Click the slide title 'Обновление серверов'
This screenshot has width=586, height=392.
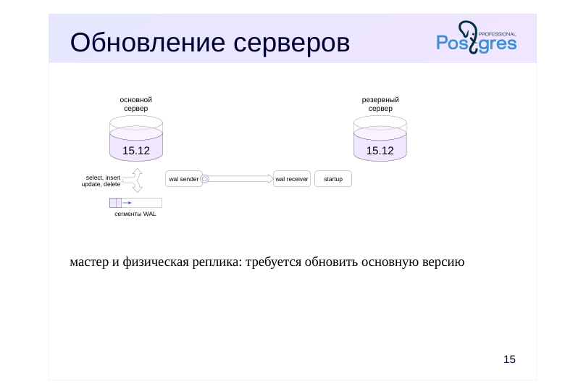(210, 42)
